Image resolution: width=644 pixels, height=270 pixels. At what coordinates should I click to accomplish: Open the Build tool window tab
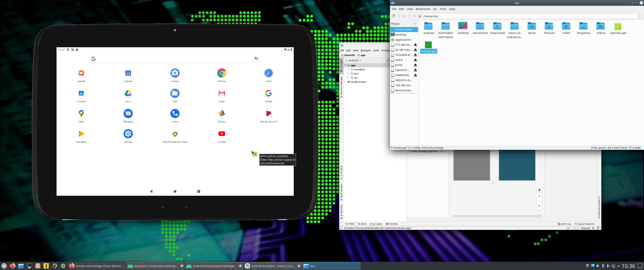point(362,224)
